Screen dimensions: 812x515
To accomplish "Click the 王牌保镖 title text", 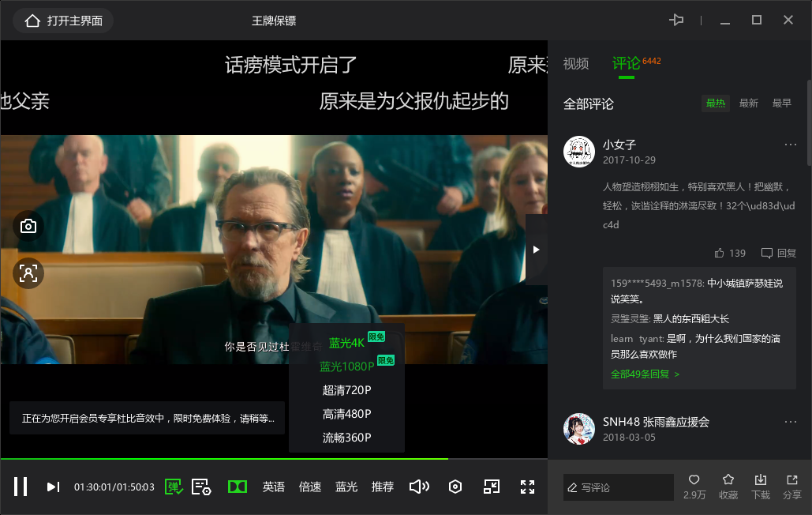I will tap(273, 21).
